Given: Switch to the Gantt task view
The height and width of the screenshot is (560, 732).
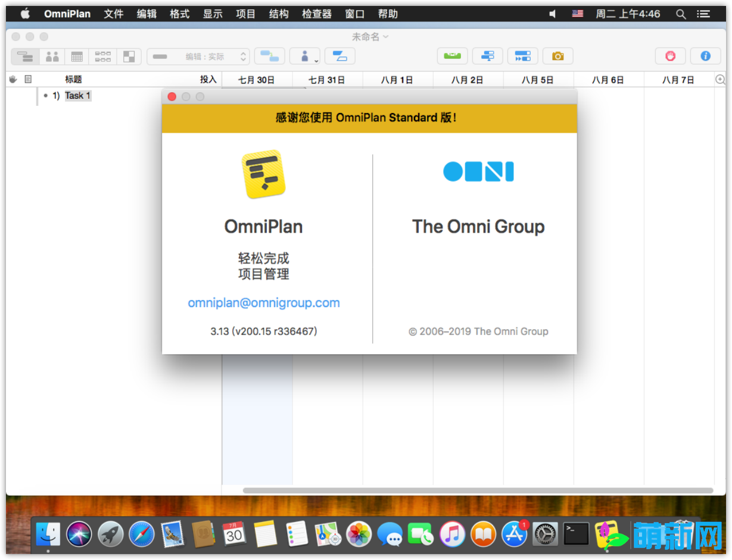Looking at the screenshot, I should 25,57.
